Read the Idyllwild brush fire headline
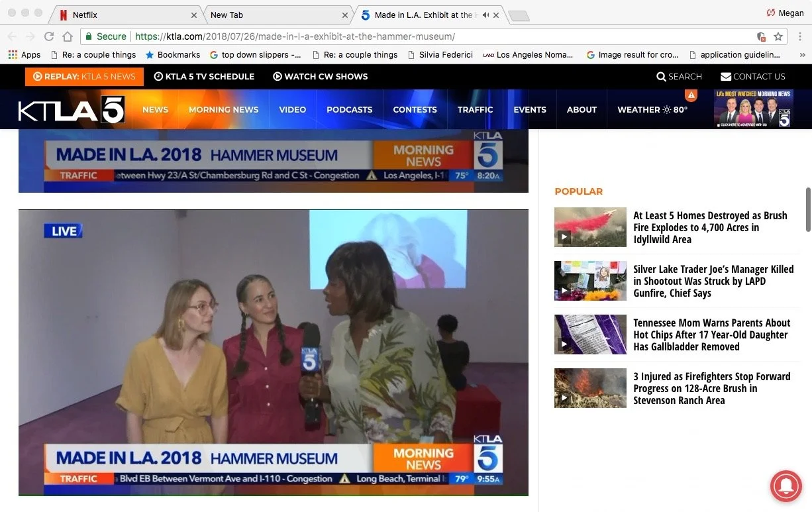The height and width of the screenshot is (512, 812). coord(710,227)
